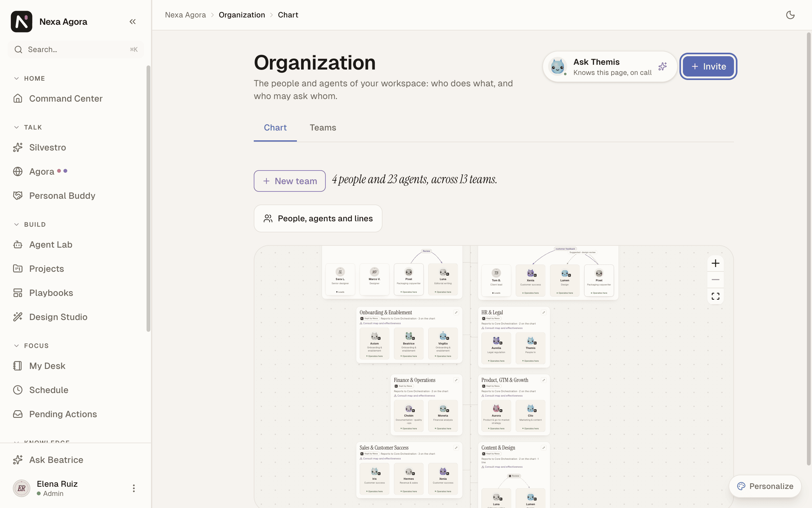Screen dimensions: 812x508
Task: Open People, agents and lines
Action: tap(318, 218)
